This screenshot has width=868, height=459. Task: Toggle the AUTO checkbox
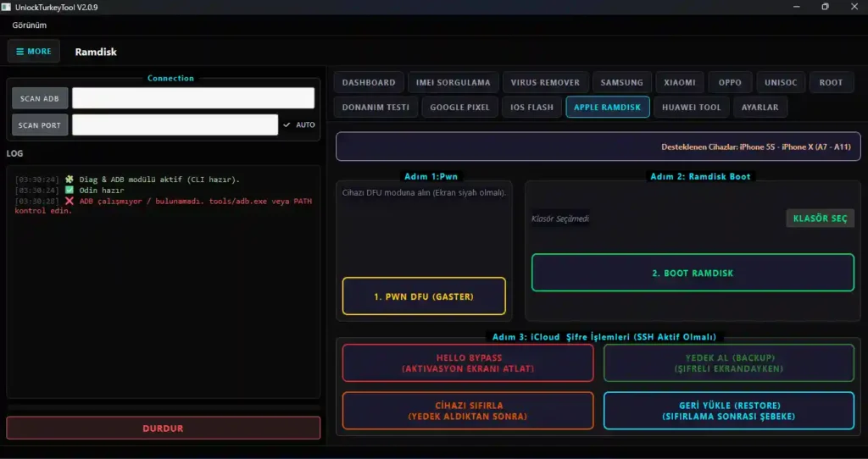tap(299, 125)
